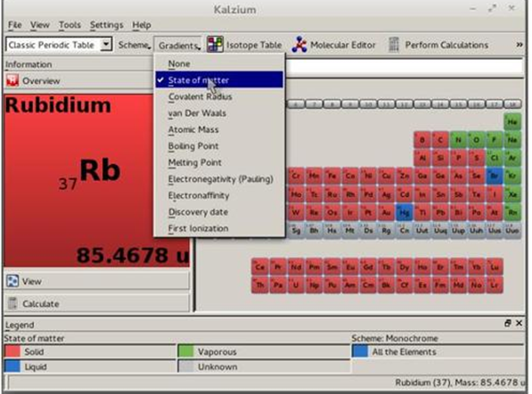
Task: Click the Molecular Editor label
Action: 343,45
